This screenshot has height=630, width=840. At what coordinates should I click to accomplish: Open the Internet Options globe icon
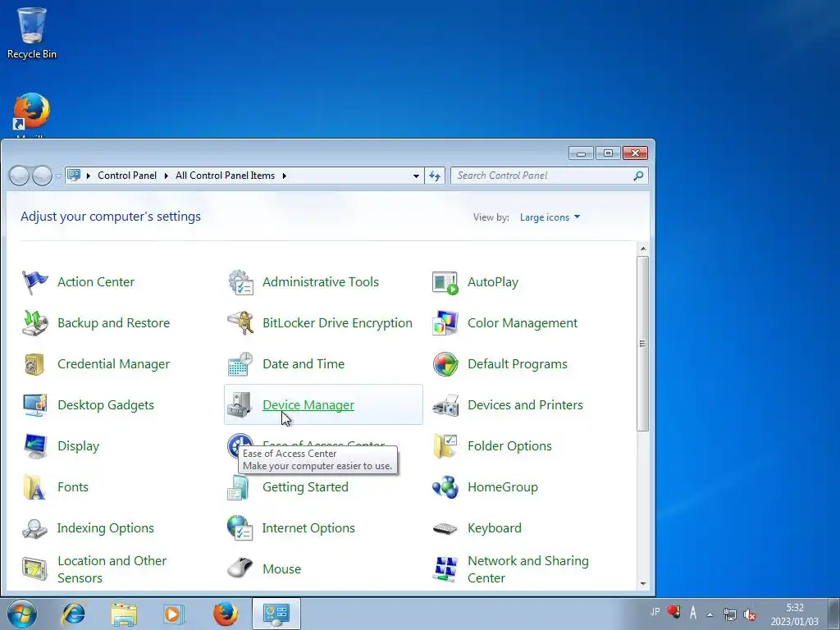240,528
